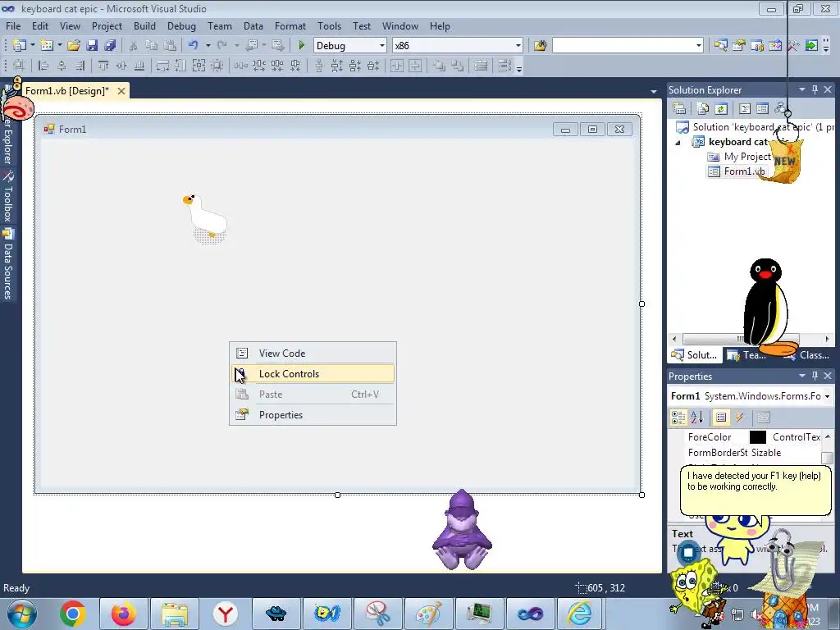This screenshot has height=630, width=840.
Task: Toggle auto-hide pin on Properties panel
Action: 815,376
